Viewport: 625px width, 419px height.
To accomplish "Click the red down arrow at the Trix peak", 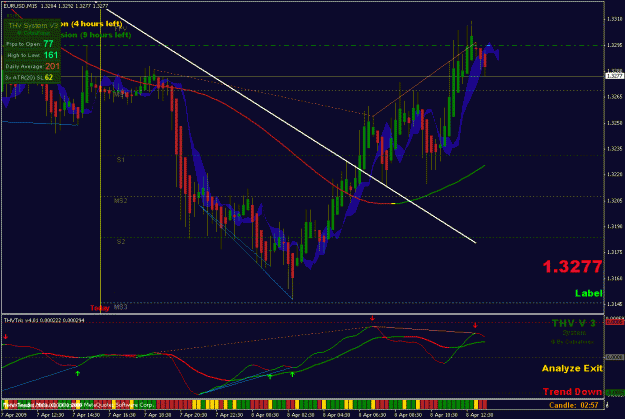I will [x=372, y=318].
